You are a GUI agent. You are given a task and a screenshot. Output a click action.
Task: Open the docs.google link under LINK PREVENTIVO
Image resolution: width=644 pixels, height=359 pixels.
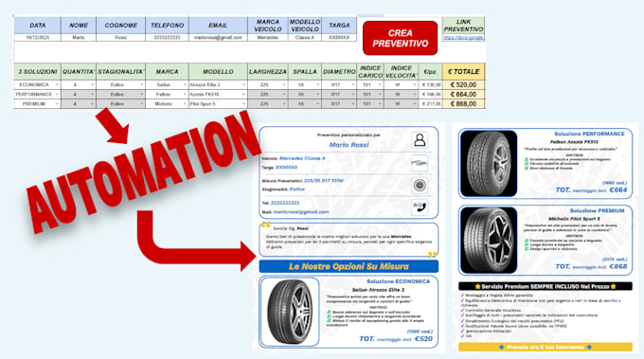(x=463, y=37)
